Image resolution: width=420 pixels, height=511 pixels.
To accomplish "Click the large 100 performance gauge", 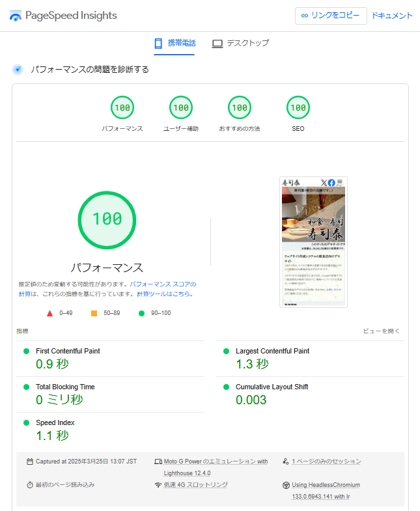I will tap(107, 220).
